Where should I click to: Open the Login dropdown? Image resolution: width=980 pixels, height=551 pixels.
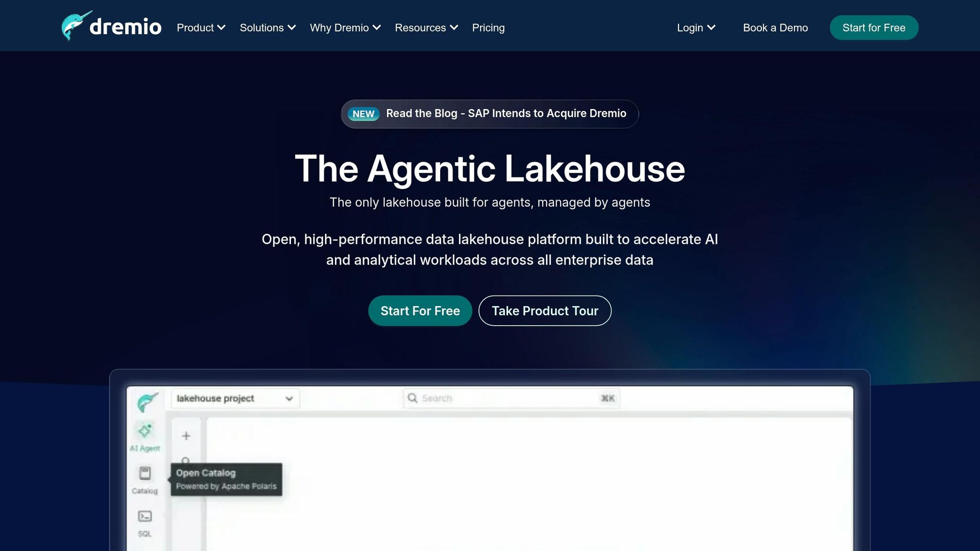tap(696, 28)
